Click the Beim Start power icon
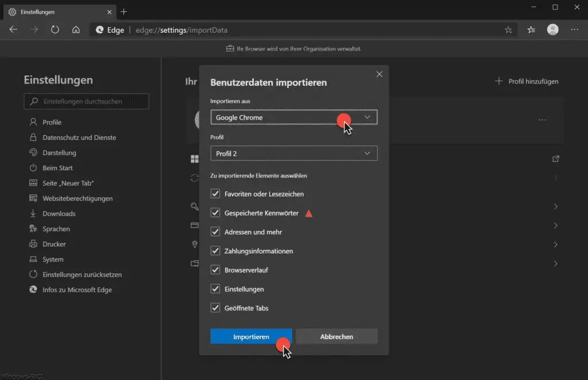Image resolution: width=588 pixels, height=380 pixels. [33, 168]
